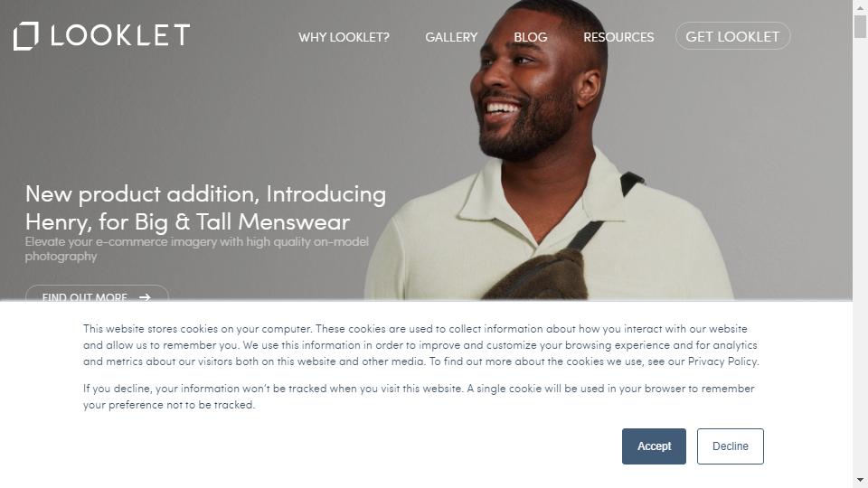868x488 pixels.
Task: Click the cookie notice paragraph about declining
Action: point(419,396)
